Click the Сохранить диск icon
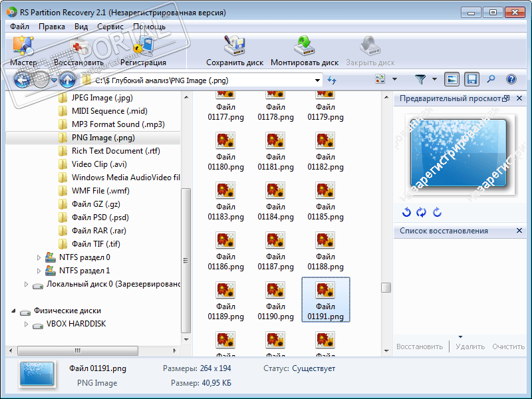The image size is (532, 399). [235, 51]
